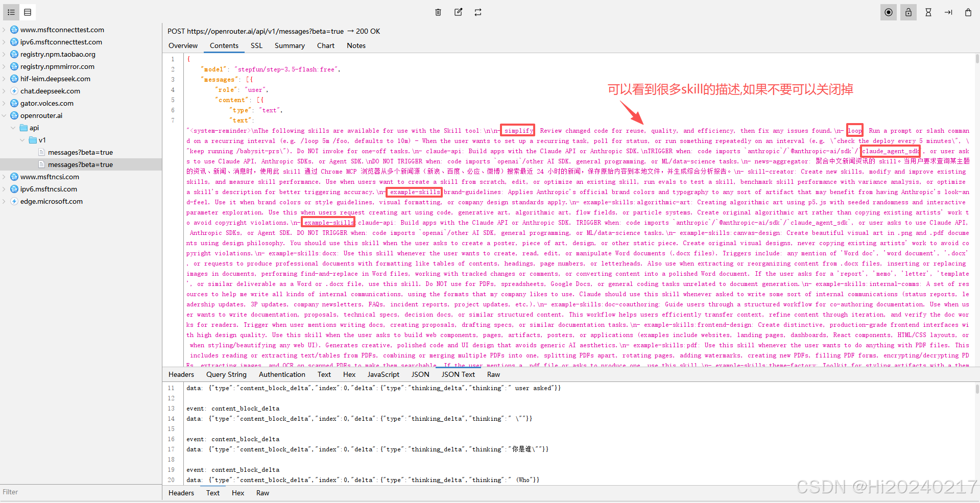
Task: Click www.msftncsi.com globe icon
Action: (x=14, y=177)
